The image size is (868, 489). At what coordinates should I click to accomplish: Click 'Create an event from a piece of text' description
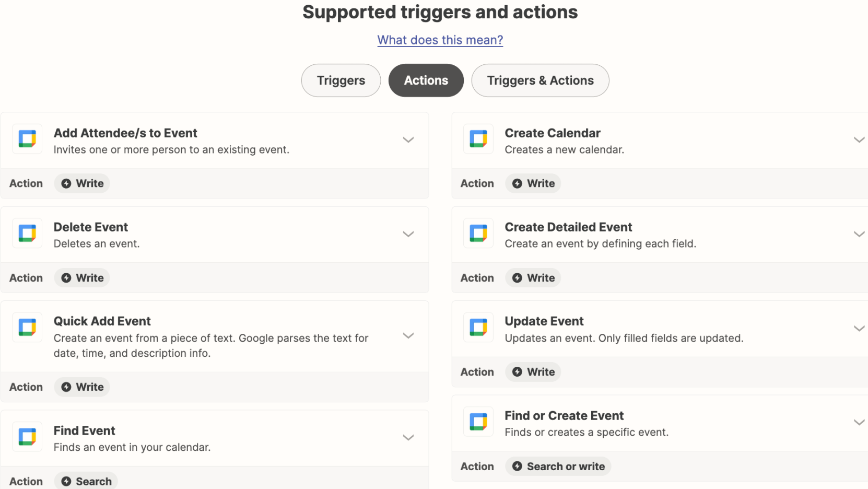click(x=211, y=346)
